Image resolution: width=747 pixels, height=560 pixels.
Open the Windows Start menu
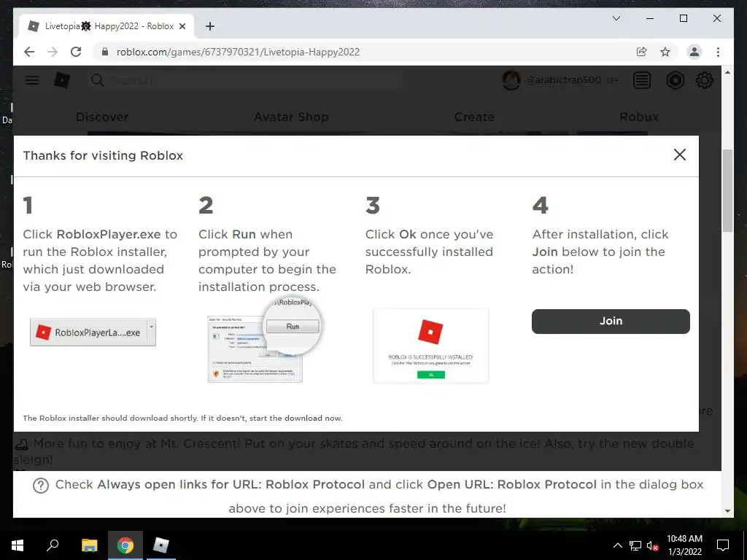18,545
